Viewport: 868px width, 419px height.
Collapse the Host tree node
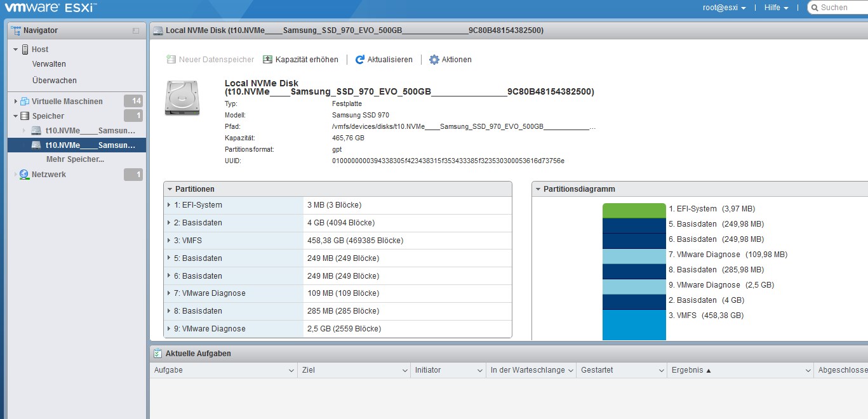pos(16,50)
